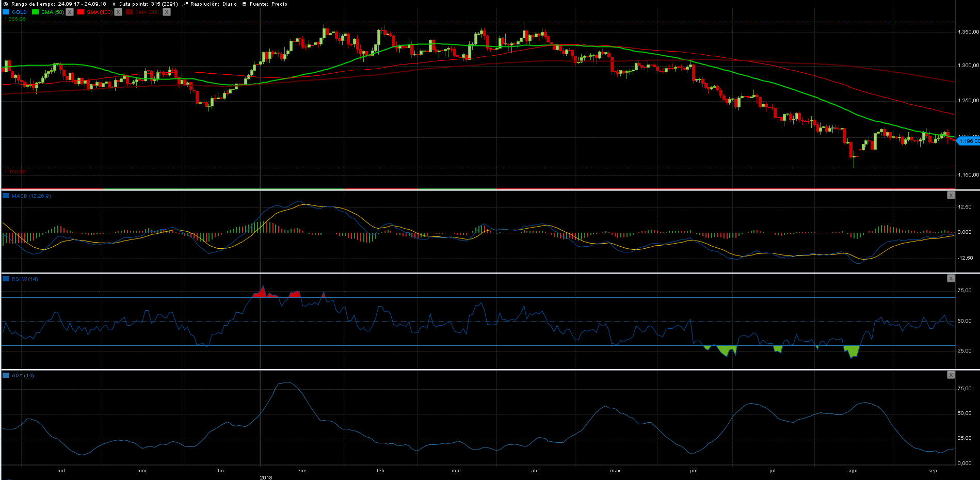Click the blue GOLD color swatch

click(6, 12)
